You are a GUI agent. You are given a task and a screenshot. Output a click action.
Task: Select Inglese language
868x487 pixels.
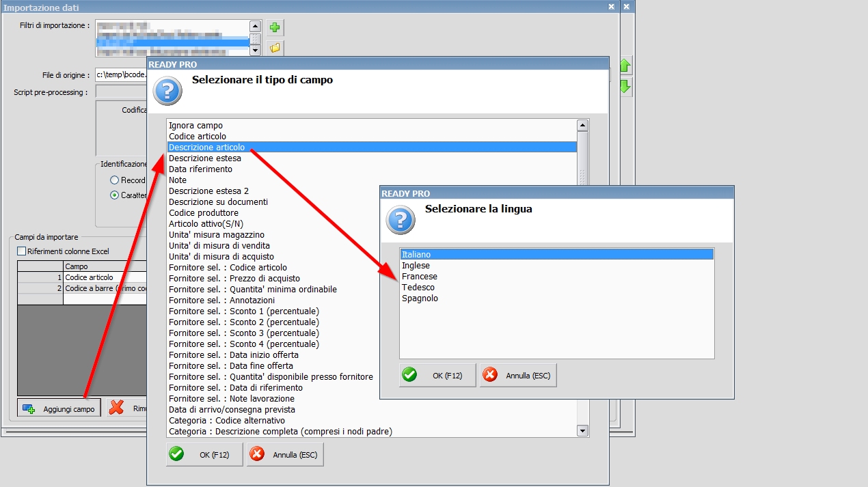tap(556, 265)
